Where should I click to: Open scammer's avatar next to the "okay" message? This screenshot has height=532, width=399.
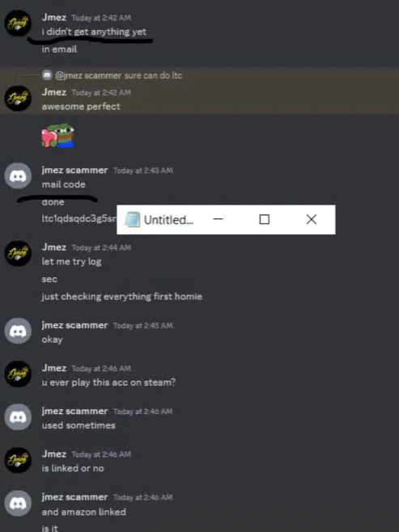(x=18, y=331)
